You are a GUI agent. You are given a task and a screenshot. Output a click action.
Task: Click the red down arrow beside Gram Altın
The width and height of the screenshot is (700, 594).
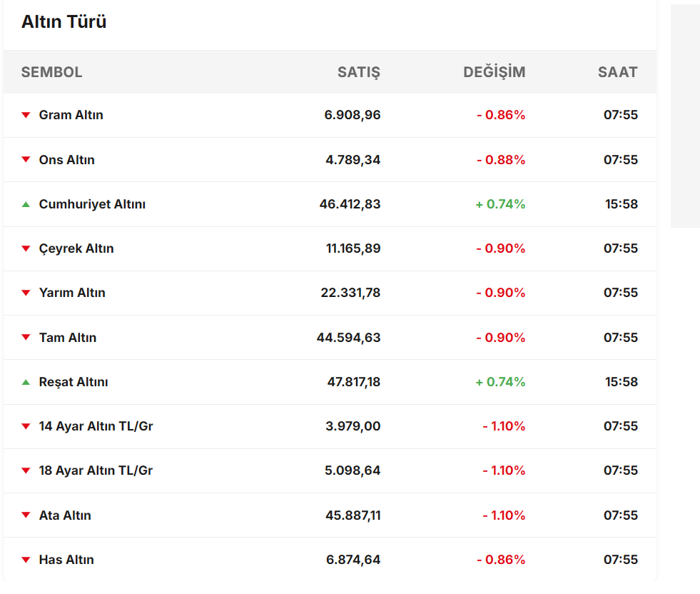pyautogui.click(x=26, y=115)
